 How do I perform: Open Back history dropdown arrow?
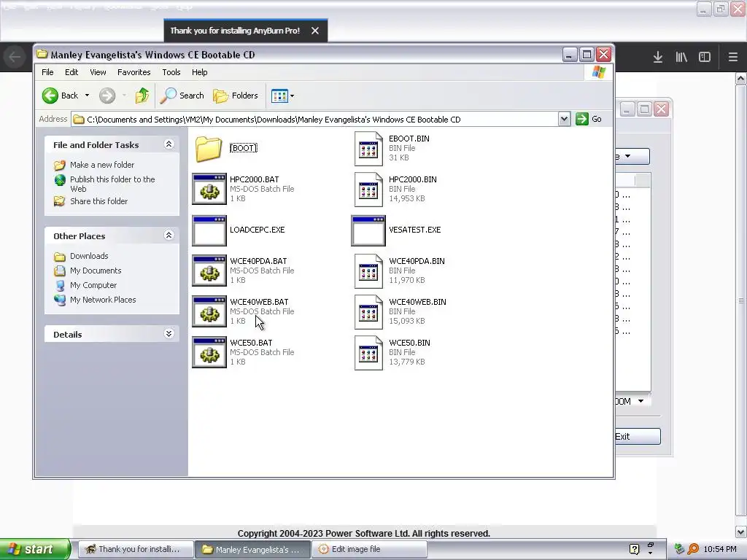tap(88, 96)
